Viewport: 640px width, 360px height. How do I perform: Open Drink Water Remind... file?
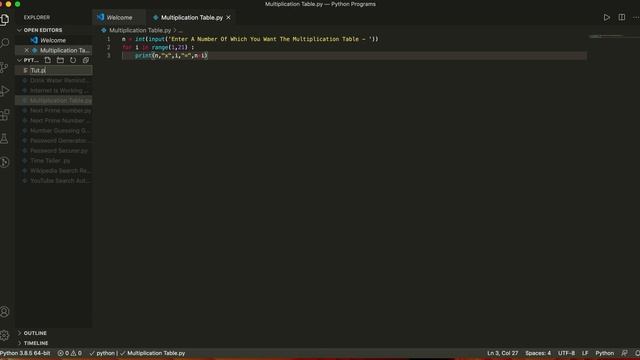pos(53,80)
